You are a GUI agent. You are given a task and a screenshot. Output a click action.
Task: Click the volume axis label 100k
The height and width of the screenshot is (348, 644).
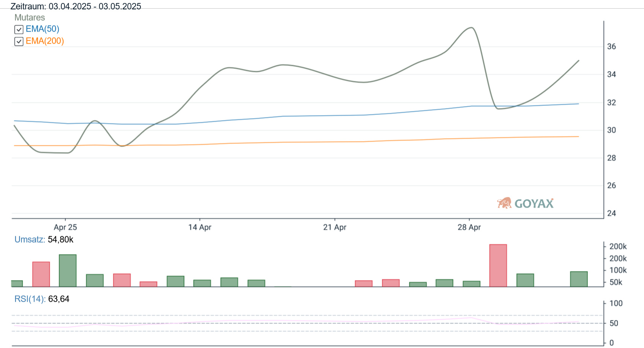click(618, 270)
